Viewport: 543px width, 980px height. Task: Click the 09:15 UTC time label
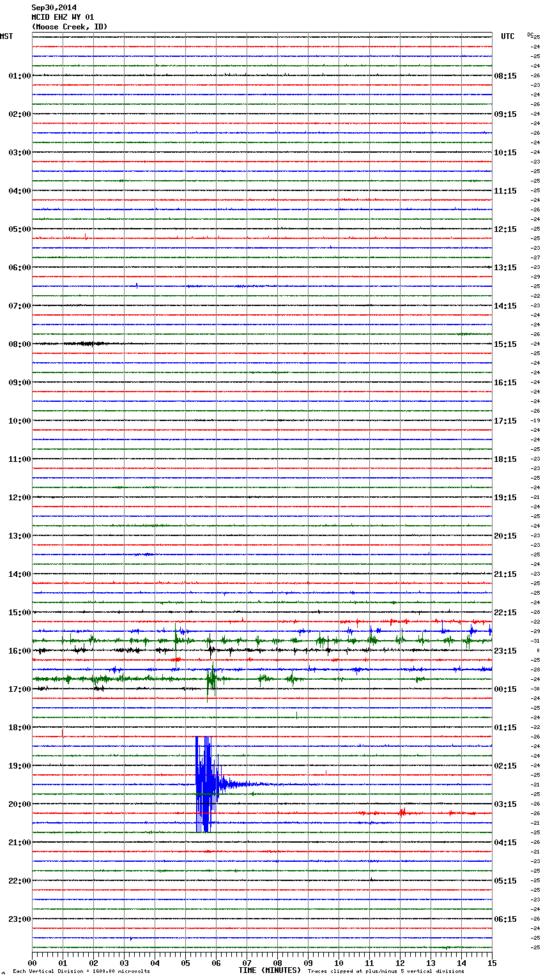505,114
